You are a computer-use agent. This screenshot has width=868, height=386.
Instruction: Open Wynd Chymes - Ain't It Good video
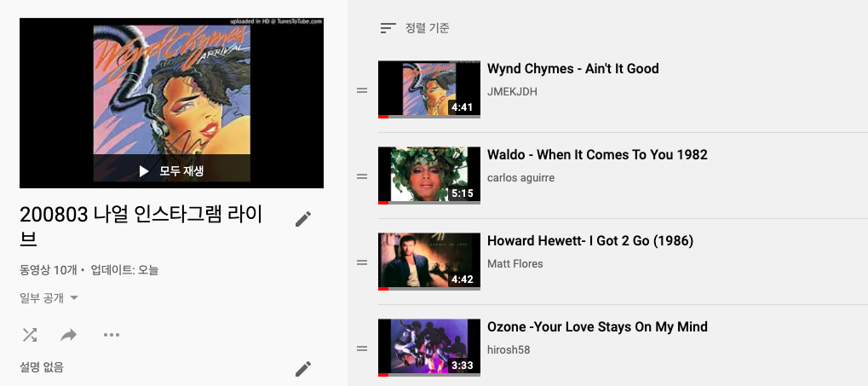573,69
